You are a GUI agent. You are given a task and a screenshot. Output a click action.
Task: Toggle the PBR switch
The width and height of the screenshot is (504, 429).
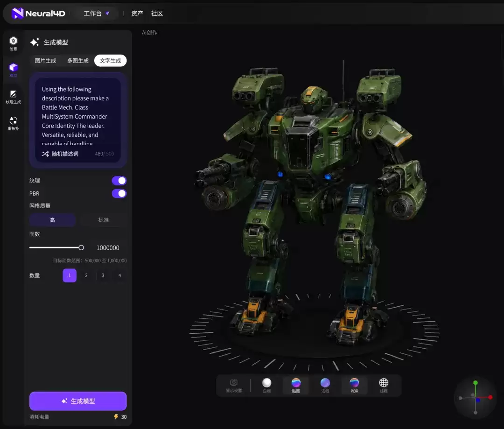119,194
